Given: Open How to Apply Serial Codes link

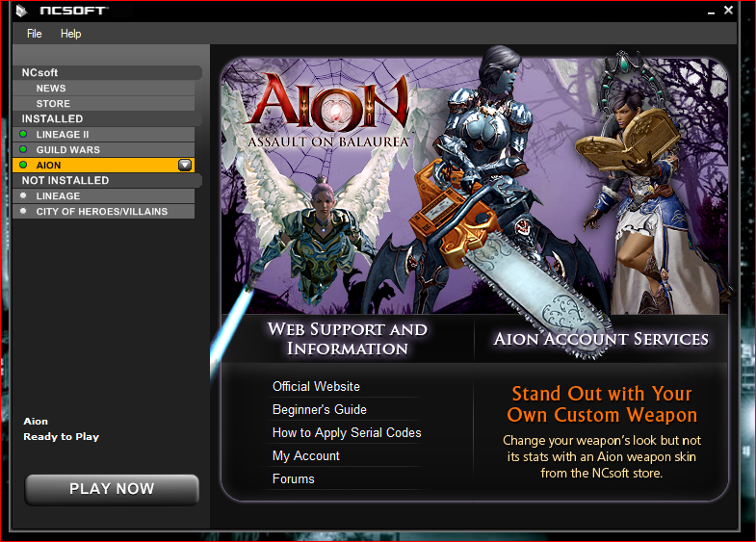Looking at the screenshot, I should pos(347,432).
